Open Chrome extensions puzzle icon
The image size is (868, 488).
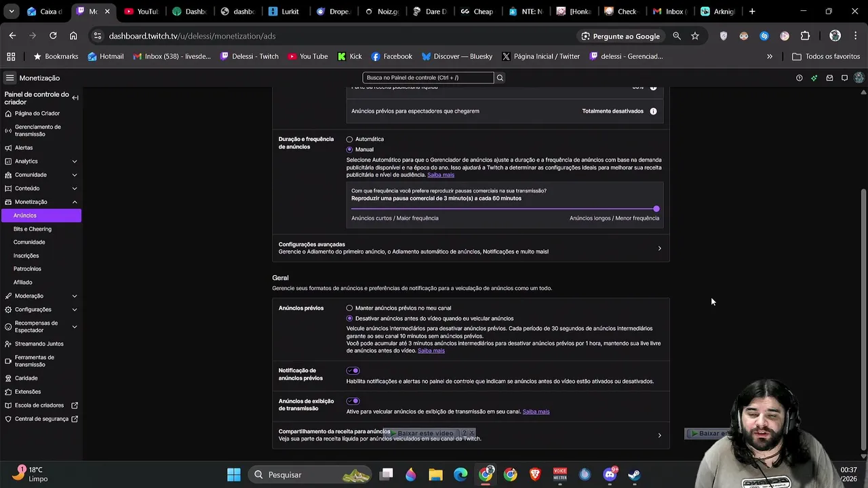(x=805, y=36)
